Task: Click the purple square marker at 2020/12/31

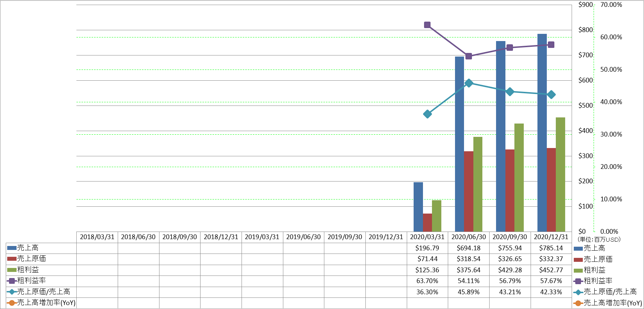Action: click(x=551, y=45)
